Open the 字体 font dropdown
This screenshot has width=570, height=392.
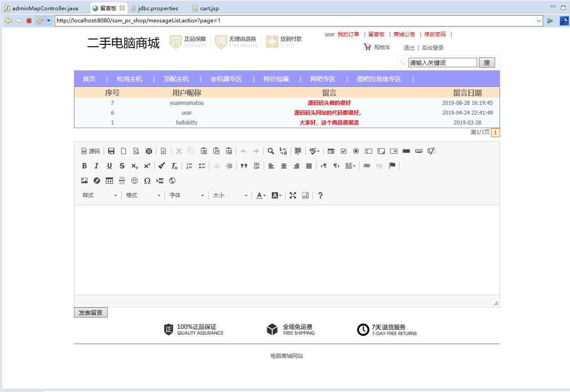(186, 195)
